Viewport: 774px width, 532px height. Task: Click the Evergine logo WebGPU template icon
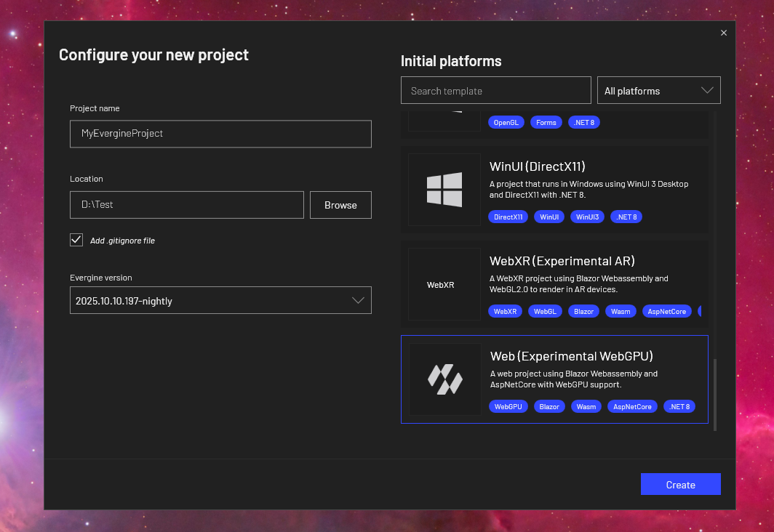[x=444, y=379]
